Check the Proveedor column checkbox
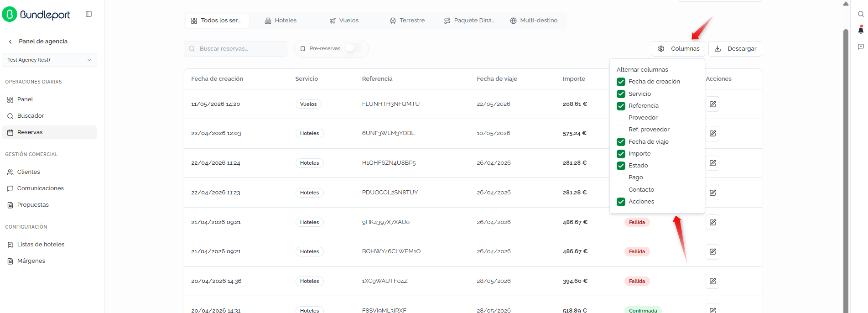The image size is (868, 313). 621,118
